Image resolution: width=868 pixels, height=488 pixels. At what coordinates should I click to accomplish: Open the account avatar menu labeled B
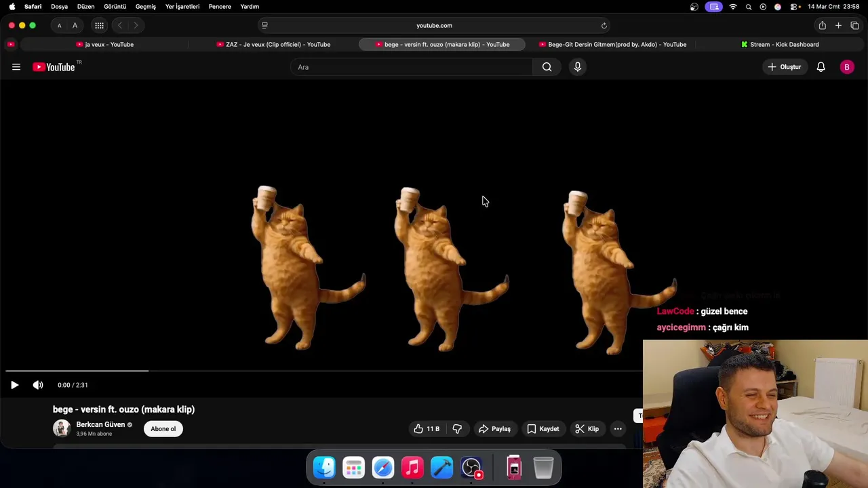(x=847, y=67)
